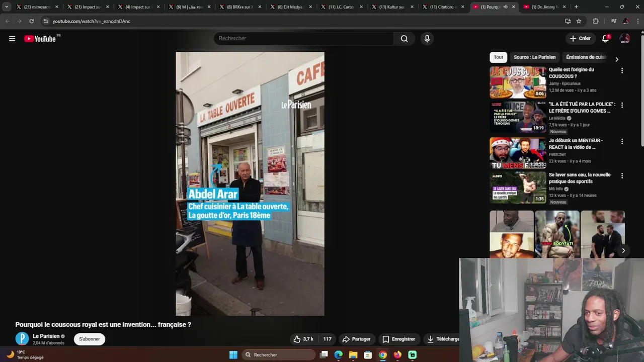Click the main video player

[250, 184]
